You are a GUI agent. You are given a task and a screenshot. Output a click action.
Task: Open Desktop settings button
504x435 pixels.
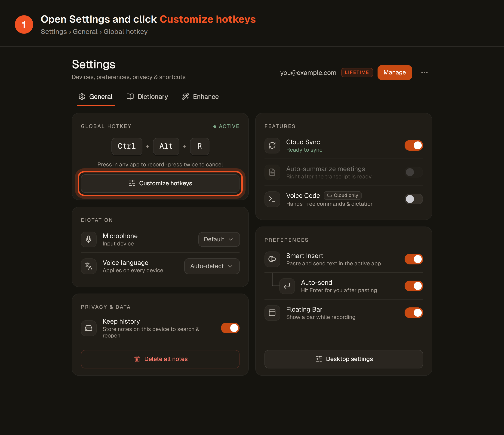point(344,359)
